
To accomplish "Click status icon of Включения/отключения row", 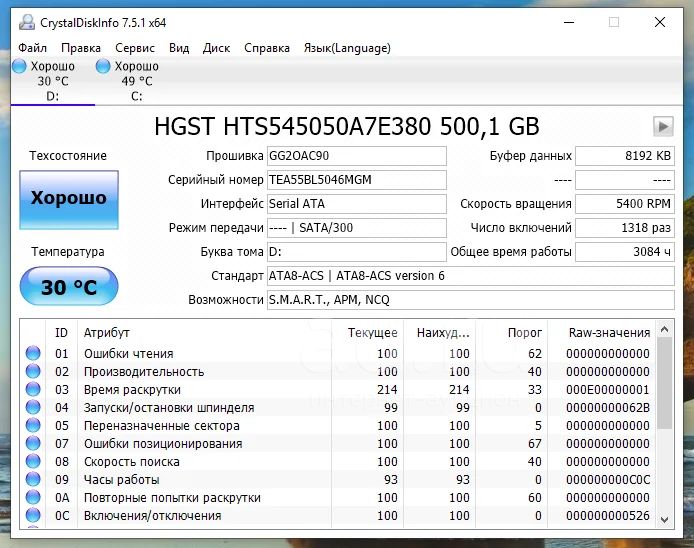I will [33, 515].
